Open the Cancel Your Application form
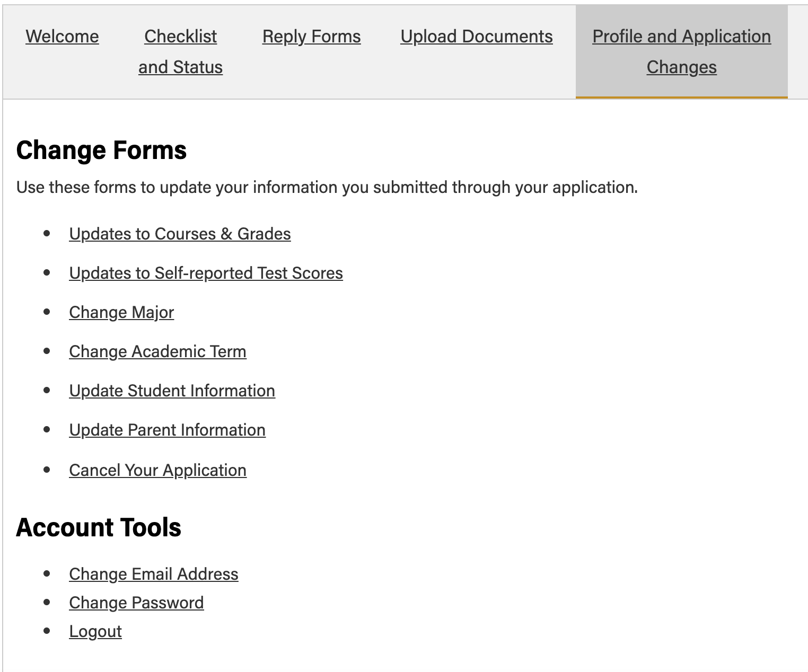The height and width of the screenshot is (672, 808). click(x=157, y=470)
